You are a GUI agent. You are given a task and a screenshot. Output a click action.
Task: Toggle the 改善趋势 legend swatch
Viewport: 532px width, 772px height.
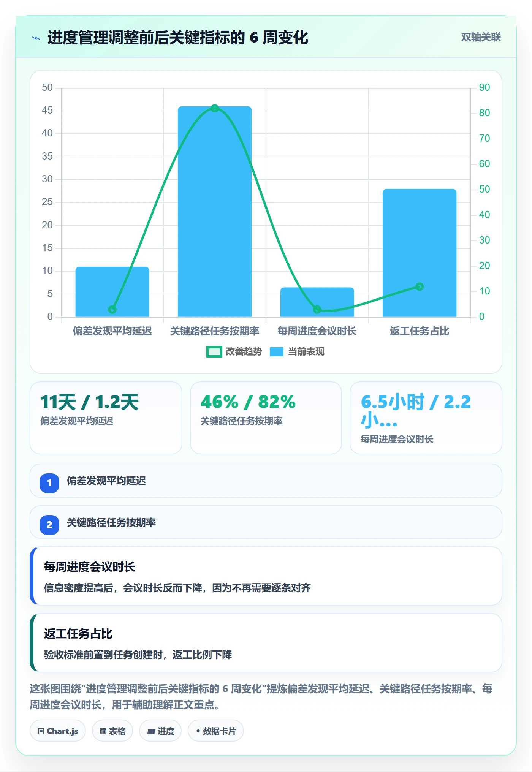pos(214,352)
